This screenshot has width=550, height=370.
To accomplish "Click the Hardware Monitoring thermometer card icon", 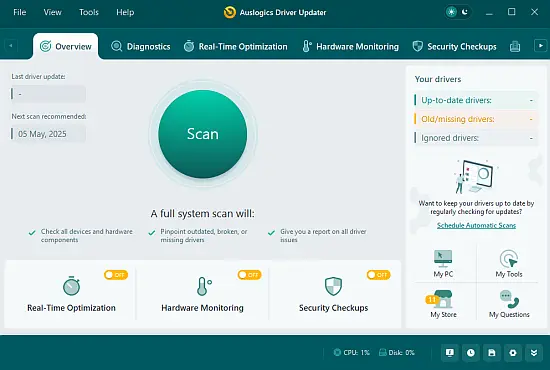I will click(203, 286).
